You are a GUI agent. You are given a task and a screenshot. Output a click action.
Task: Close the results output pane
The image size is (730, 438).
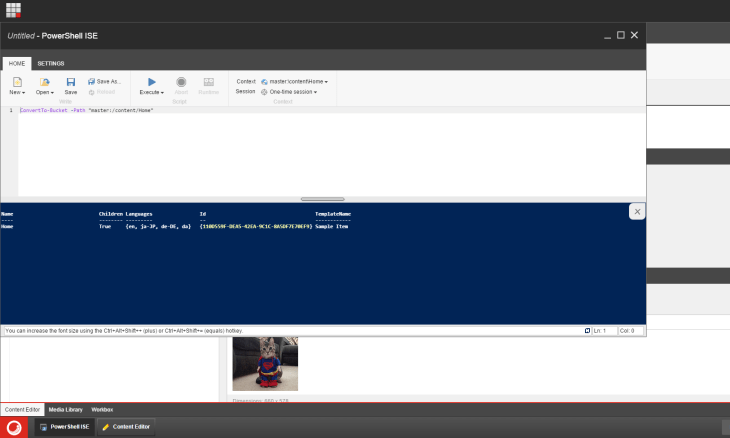[637, 212]
